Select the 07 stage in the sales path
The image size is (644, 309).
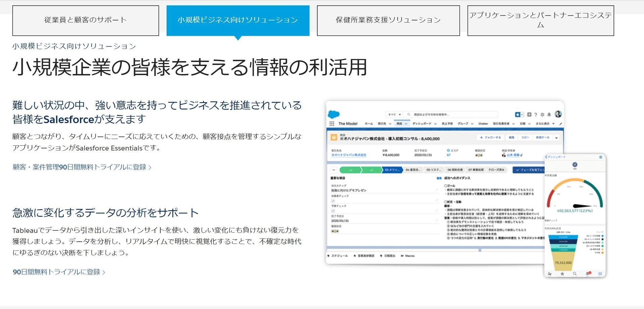tap(476, 170)
